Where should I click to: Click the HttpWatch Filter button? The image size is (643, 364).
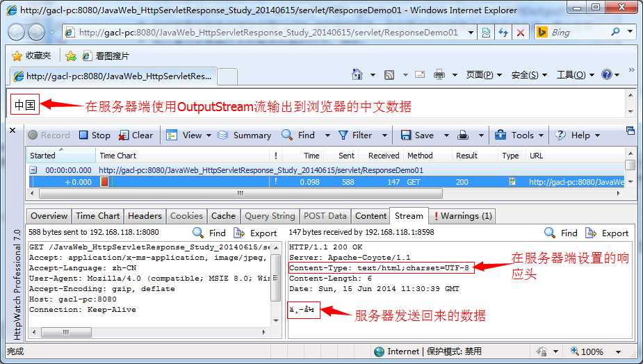[x=355, y=135]
